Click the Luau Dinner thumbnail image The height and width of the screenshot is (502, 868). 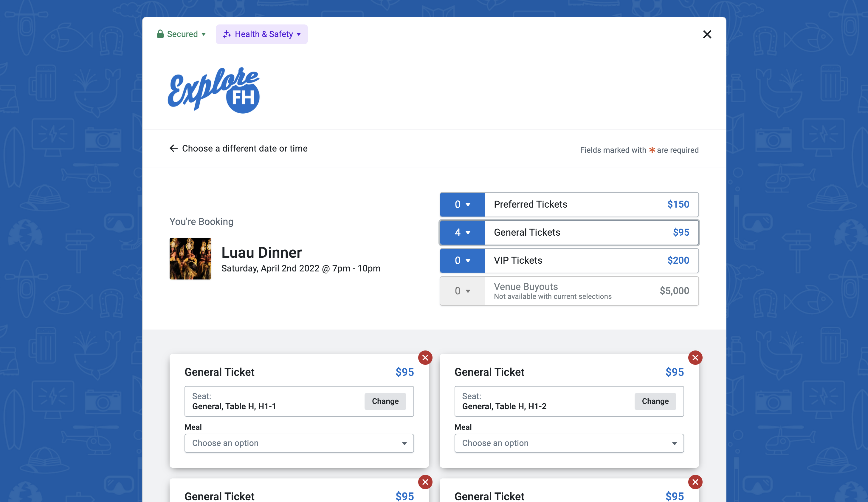[190, 259]
